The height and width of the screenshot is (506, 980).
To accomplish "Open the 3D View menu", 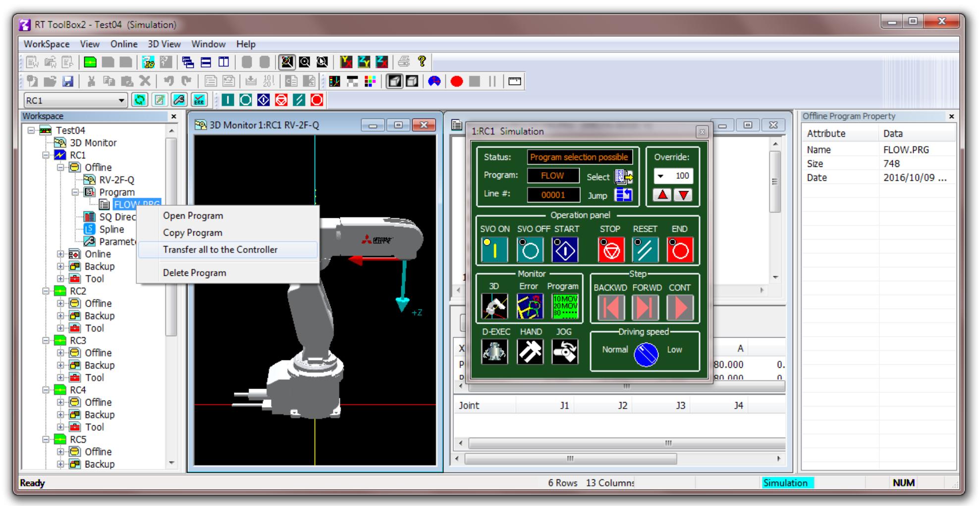I will point(164,44).
